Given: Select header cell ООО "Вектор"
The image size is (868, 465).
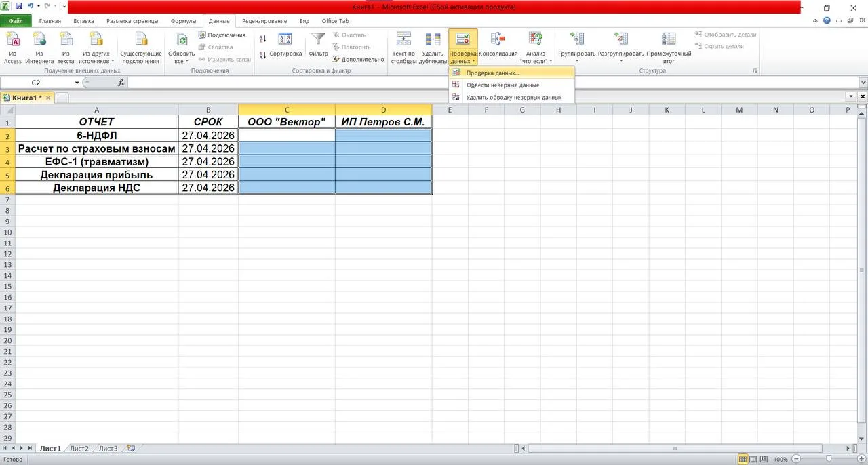Looking at the screenshot, I should [x=287, y=122].
